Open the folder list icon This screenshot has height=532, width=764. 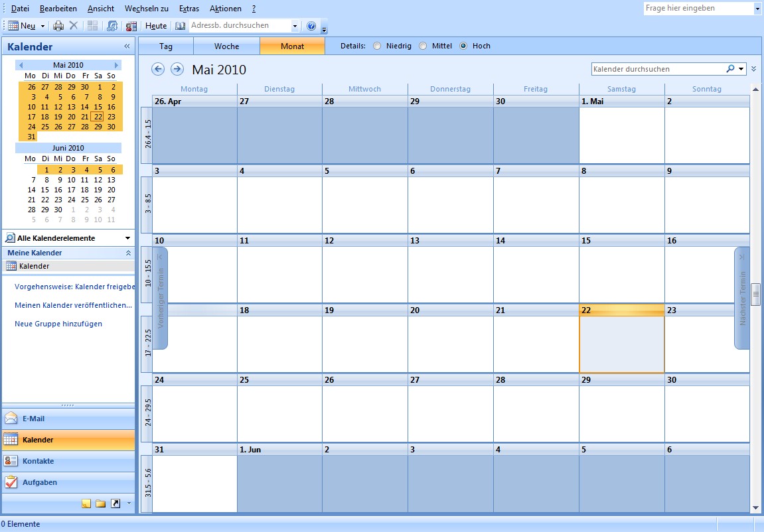[100, 503]
